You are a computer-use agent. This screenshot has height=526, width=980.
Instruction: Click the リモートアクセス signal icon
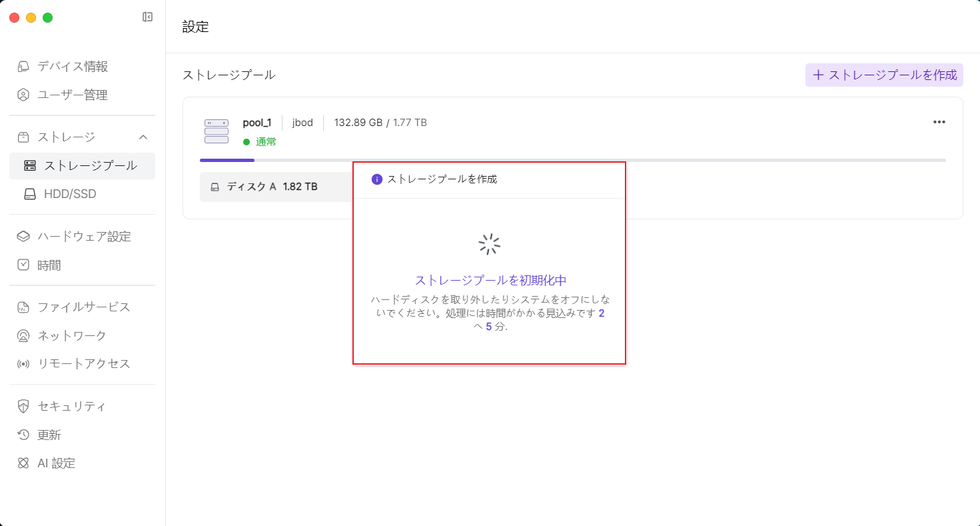tap(23, 364)
